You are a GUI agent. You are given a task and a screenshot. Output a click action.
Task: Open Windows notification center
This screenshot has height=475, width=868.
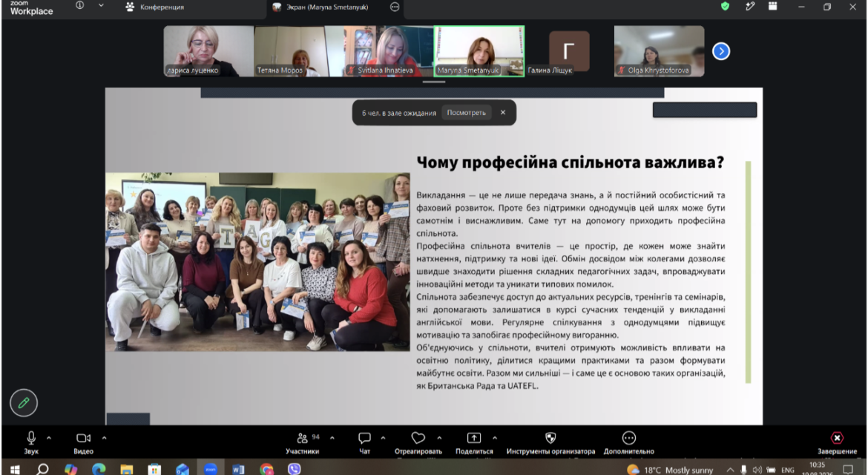[x=847, y=470]
